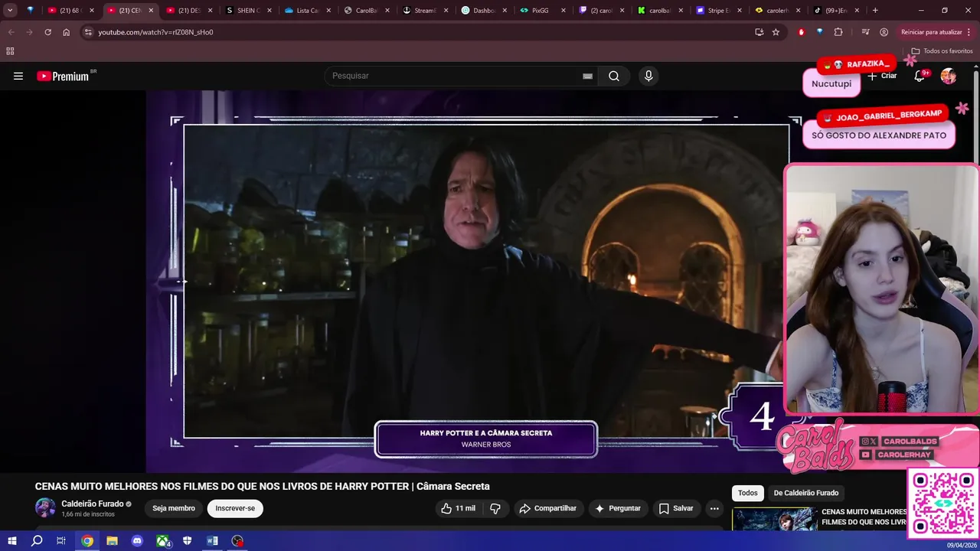This screenshot has height=551, width=980.
Task: Open the recommended video thumbnail in sidebar
Action: click(x=774, y=518)
